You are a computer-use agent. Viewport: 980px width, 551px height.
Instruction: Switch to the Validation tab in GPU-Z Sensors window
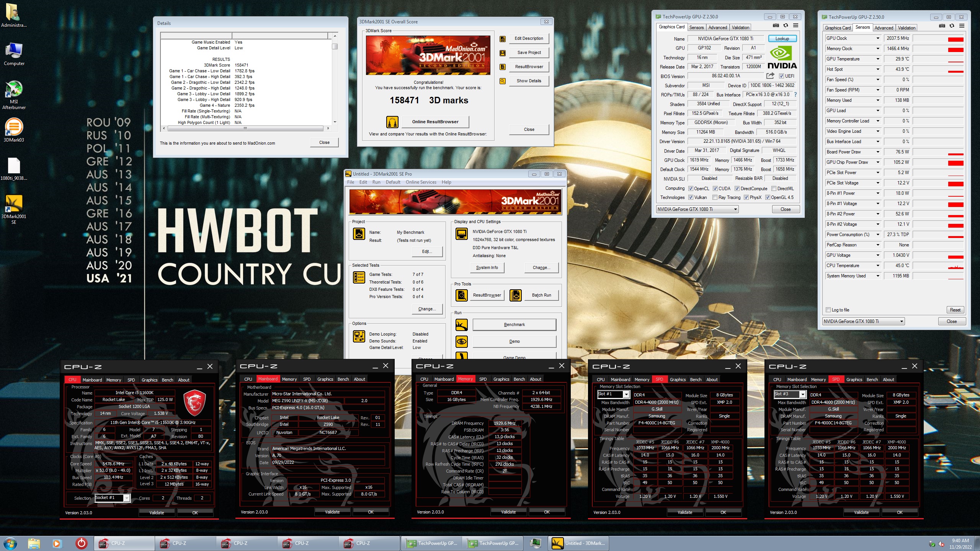[906, 28]
